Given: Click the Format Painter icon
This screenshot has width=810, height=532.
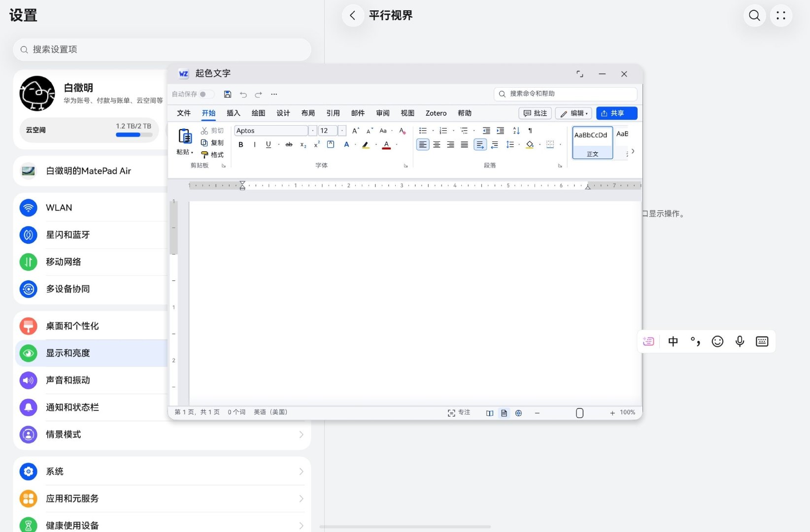Looking at the screenshot, I should 212,155.
